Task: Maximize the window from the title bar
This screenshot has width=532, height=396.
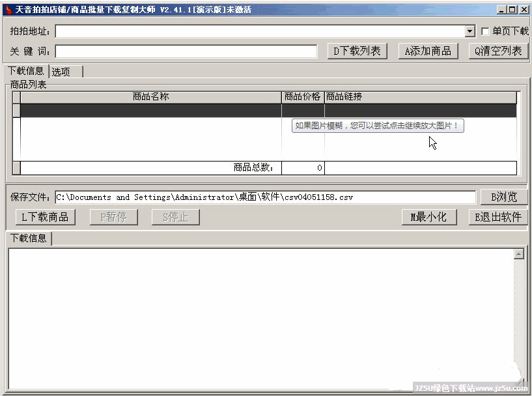Action: (x=512, y=10)
